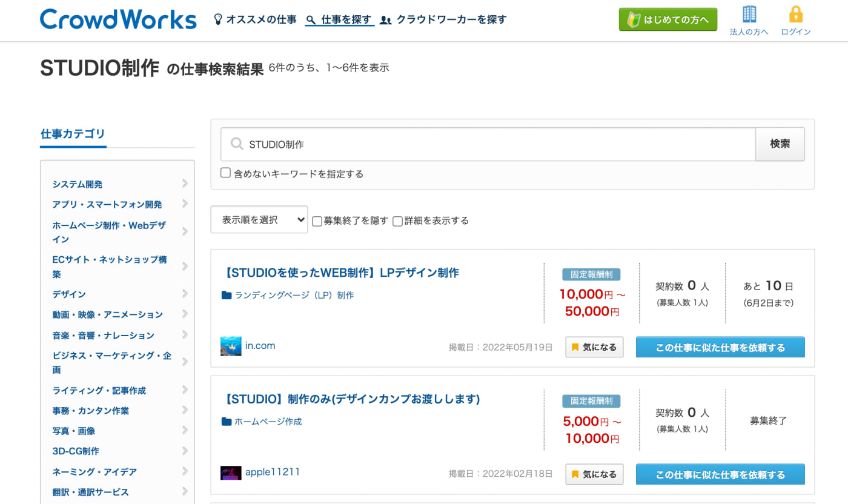Select 3D-CG制作 category
The height and width of the screenshot is (504, 848).
point(76,451)
